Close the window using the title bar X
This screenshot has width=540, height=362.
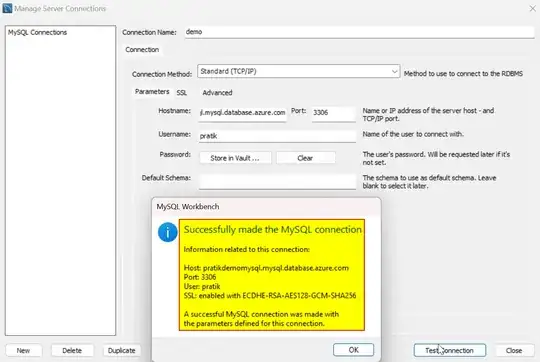click(x=532, y=9)
